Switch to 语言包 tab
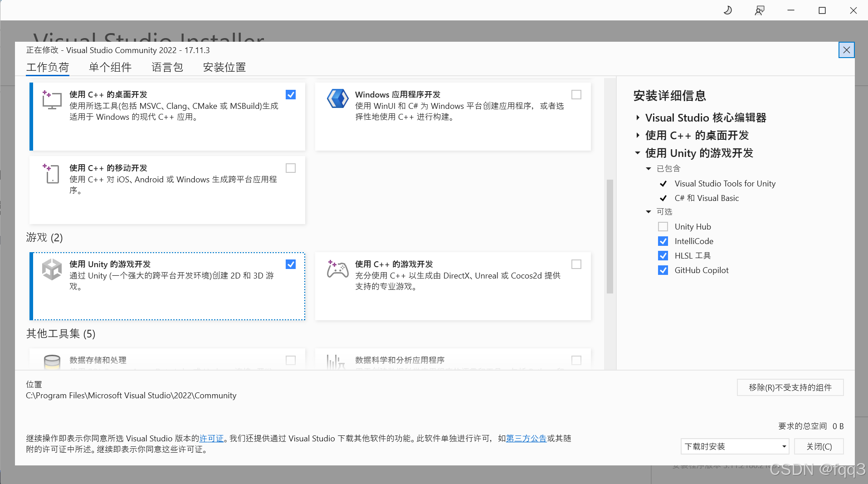 (167, 67)
